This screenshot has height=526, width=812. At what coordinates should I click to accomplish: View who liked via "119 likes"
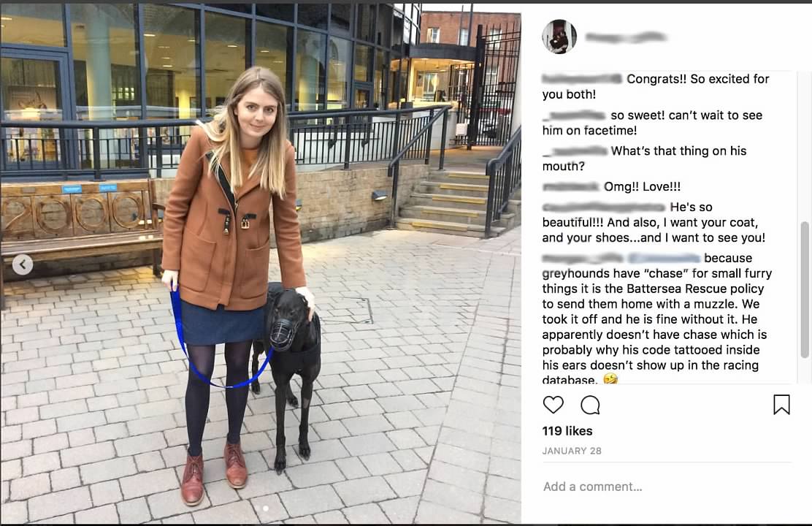click(567, 430)
